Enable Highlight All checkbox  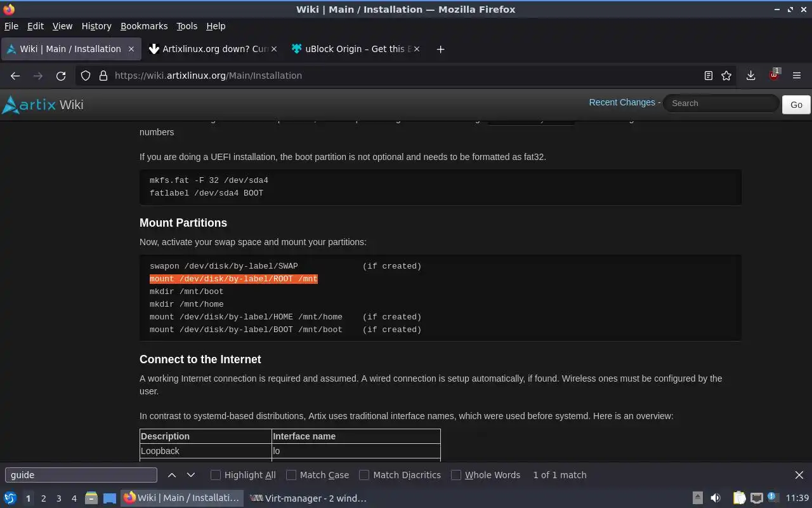[216, 475]
